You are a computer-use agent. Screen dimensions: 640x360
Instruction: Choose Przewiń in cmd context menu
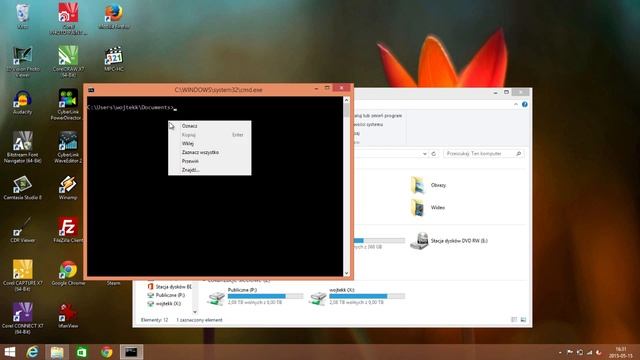[x=209, y=161]
